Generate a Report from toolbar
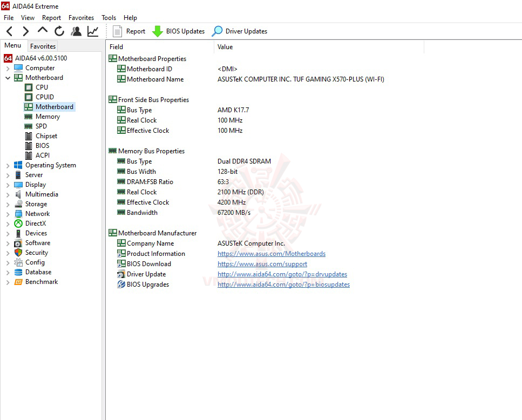The image size is (522, 420). pyautogui.click(x=129, y=31)
